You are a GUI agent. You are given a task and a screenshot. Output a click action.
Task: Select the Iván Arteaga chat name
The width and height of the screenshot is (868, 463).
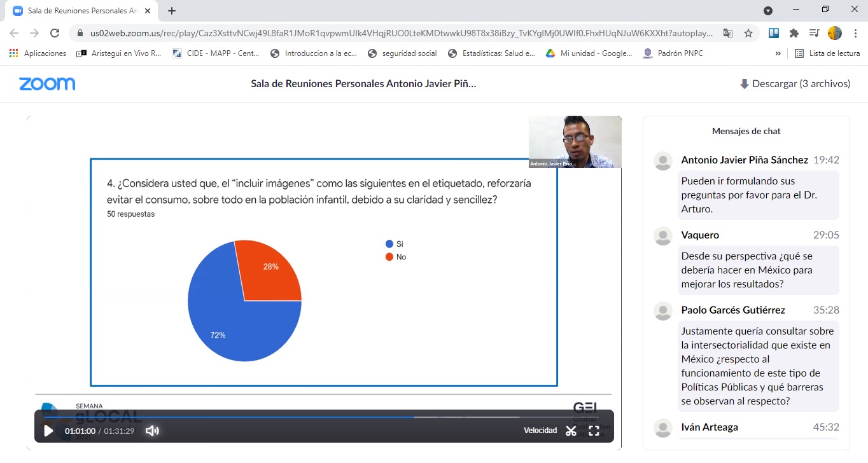[710, 427]
